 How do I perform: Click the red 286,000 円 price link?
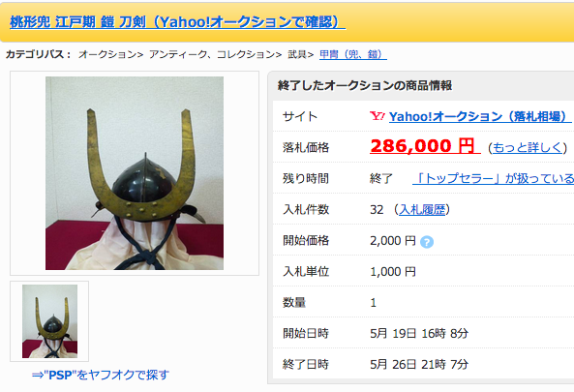point(425,146)
